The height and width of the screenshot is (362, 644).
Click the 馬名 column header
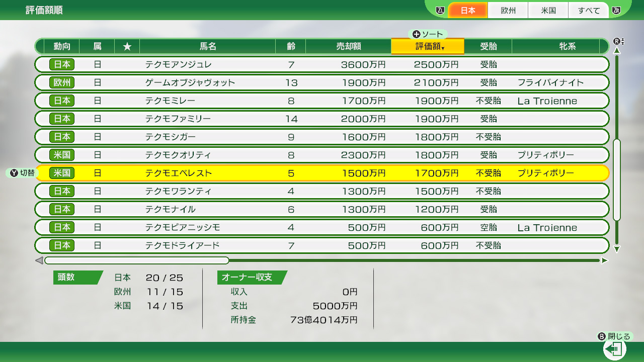tap(207, 47)
